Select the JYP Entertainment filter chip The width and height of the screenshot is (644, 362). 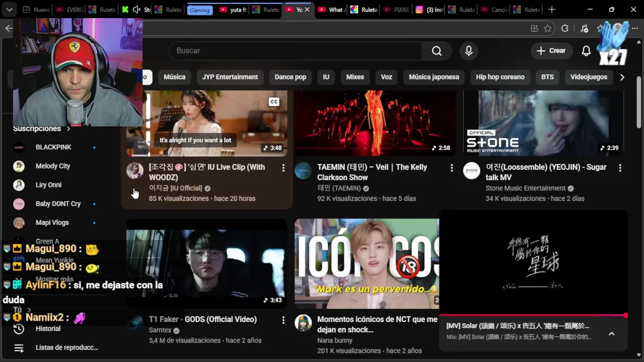point(230,77)
